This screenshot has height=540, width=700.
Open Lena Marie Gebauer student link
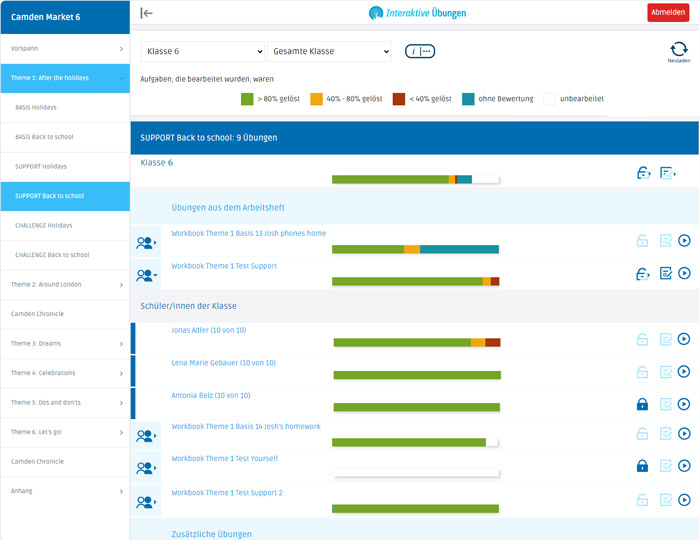click(x=223, y=363)
